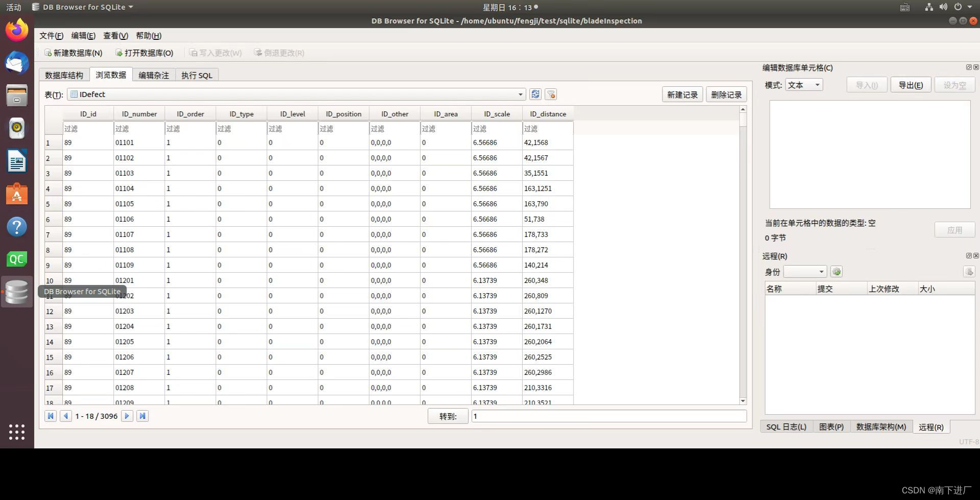Open the volume icon in top bar
This screenshot has width=980, height=500.
click(943, 7)
